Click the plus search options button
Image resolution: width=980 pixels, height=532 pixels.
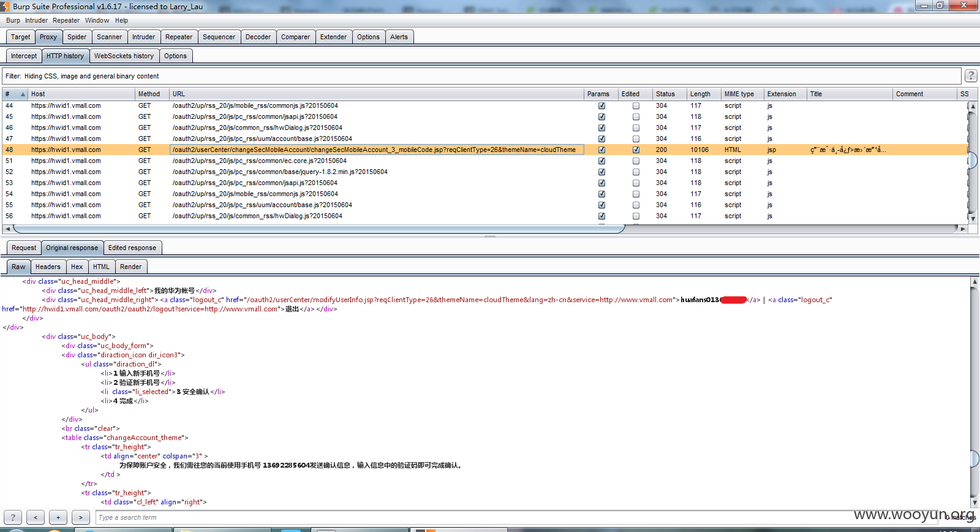pyautogui.click(x=58, y=517)
